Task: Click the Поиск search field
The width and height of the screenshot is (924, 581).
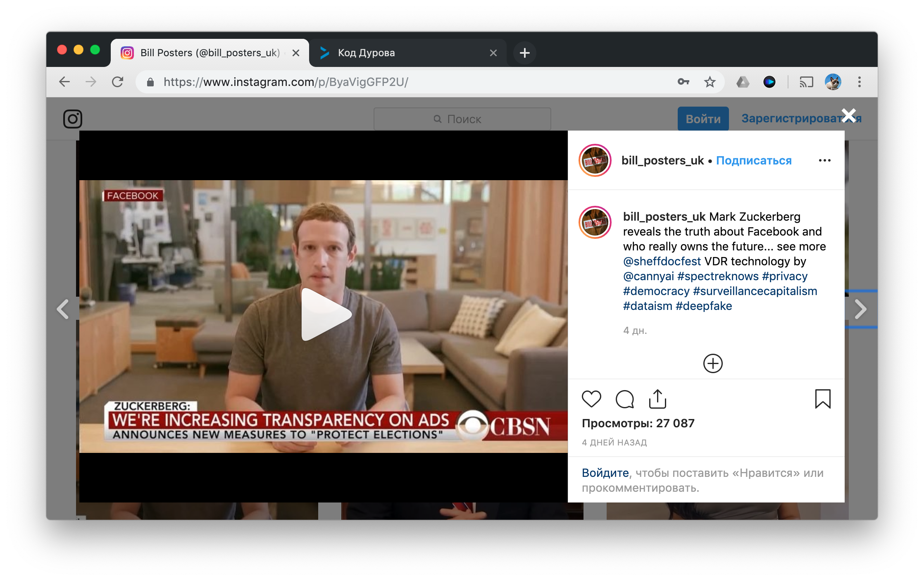Action: 462,119
